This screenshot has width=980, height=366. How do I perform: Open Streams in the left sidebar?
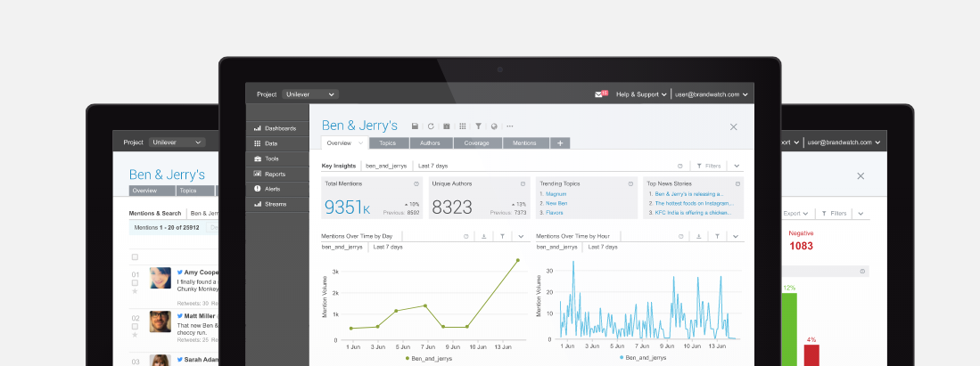(276, 204)
